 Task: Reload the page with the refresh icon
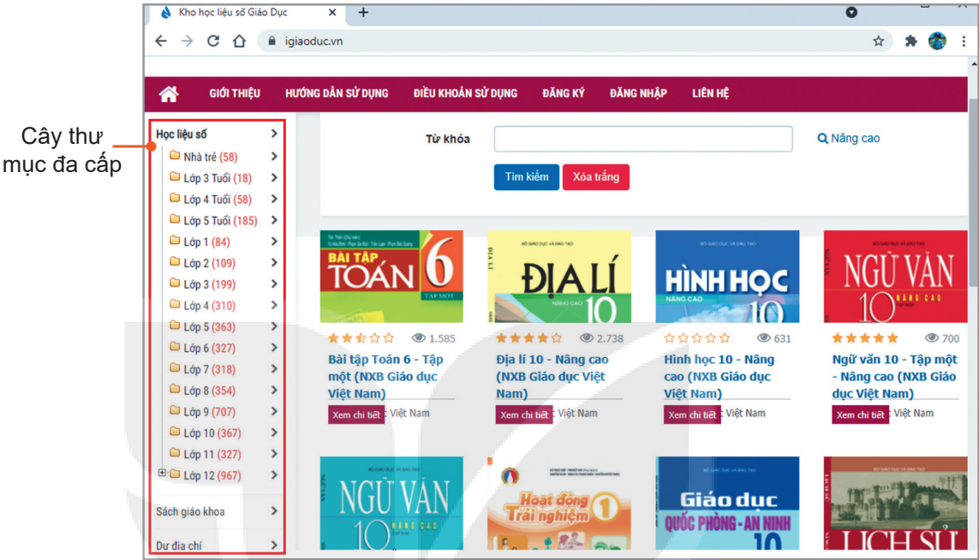pyautogui.click(x=213, y=41)
